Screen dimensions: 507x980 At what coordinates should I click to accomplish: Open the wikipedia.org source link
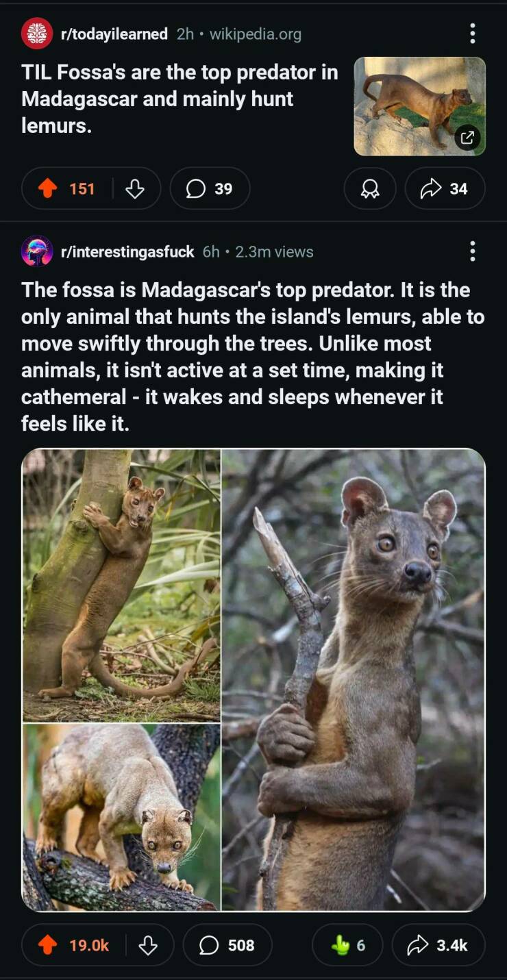255,34
